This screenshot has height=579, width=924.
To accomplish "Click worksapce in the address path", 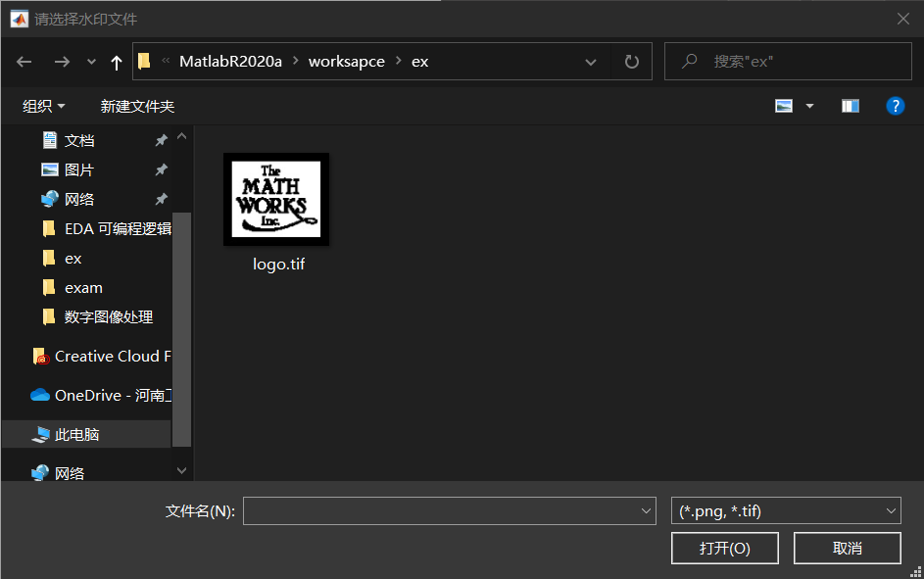I will pos(347,62).
